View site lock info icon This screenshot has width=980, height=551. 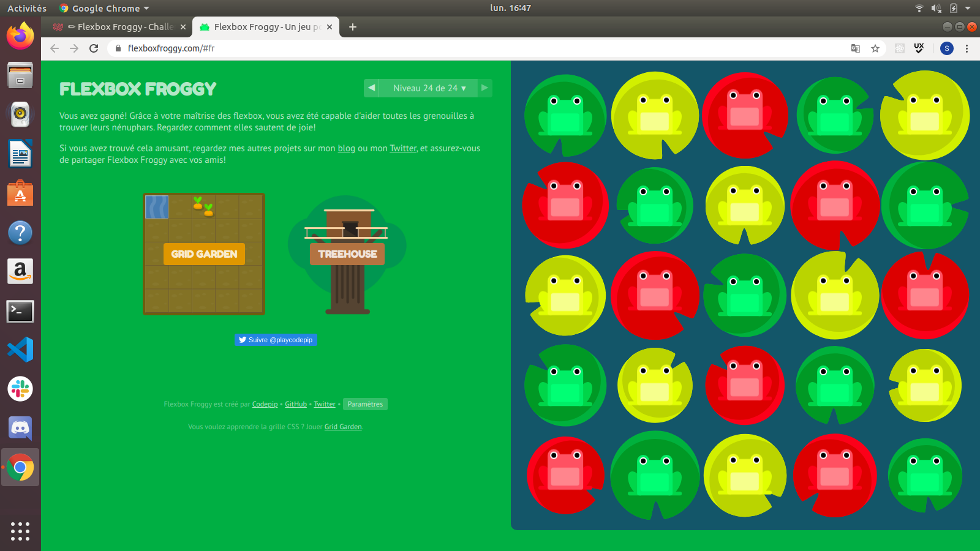[x=118, y=48]
